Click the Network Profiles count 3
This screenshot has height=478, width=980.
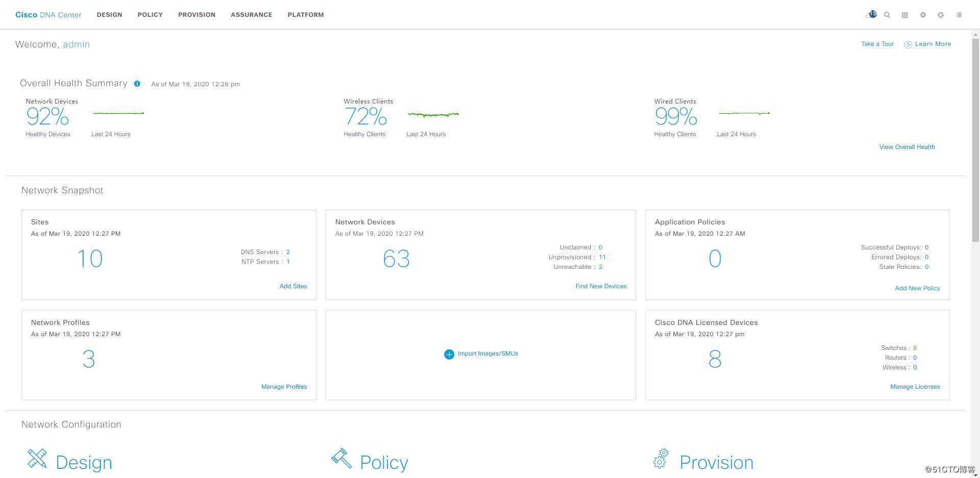89,359
